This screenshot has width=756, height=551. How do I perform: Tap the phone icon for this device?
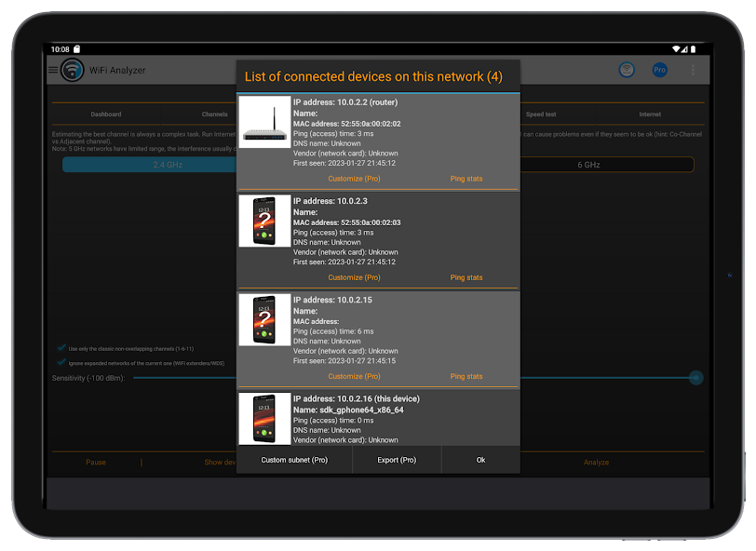[x=265, y=418]
